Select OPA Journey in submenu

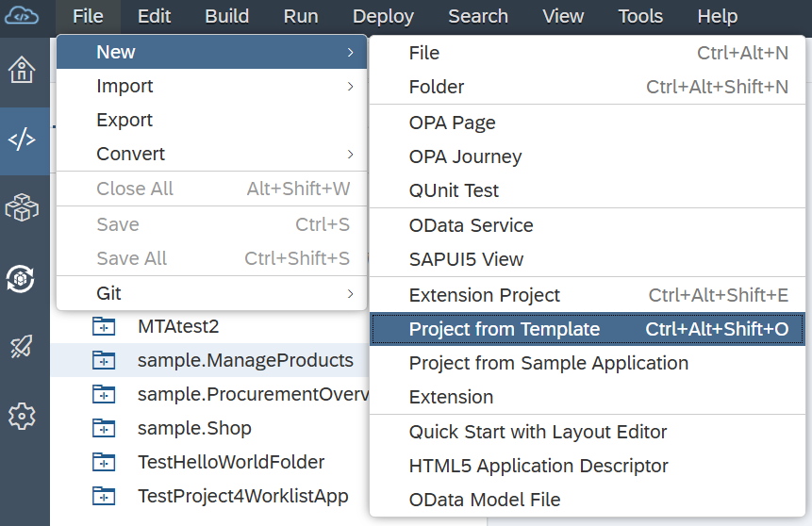pyautogui.click(x=588, y=156)
